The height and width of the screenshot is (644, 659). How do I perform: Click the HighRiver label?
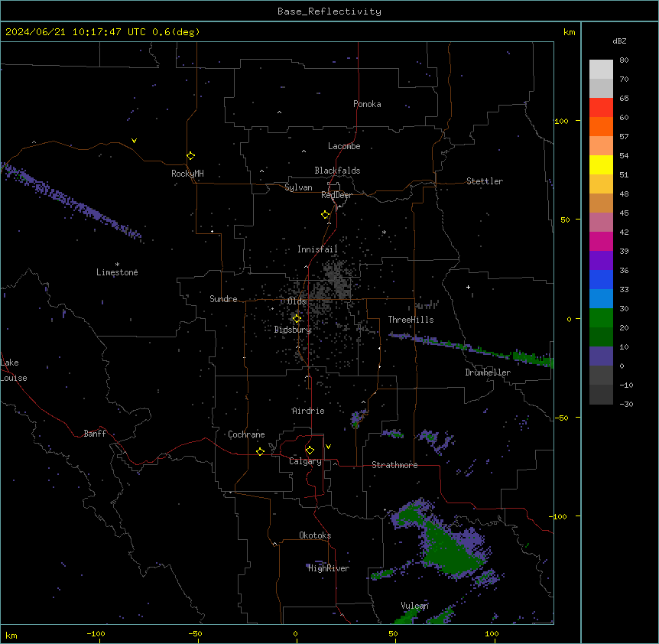329,568
